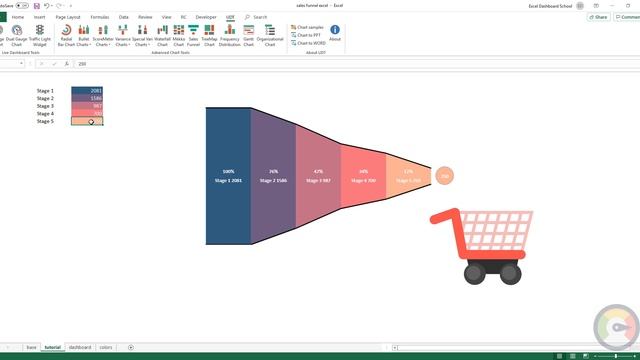640x360 pixels.
Task: Select the 12% Stage 5 funnel segment
Action: coord(408,176)
